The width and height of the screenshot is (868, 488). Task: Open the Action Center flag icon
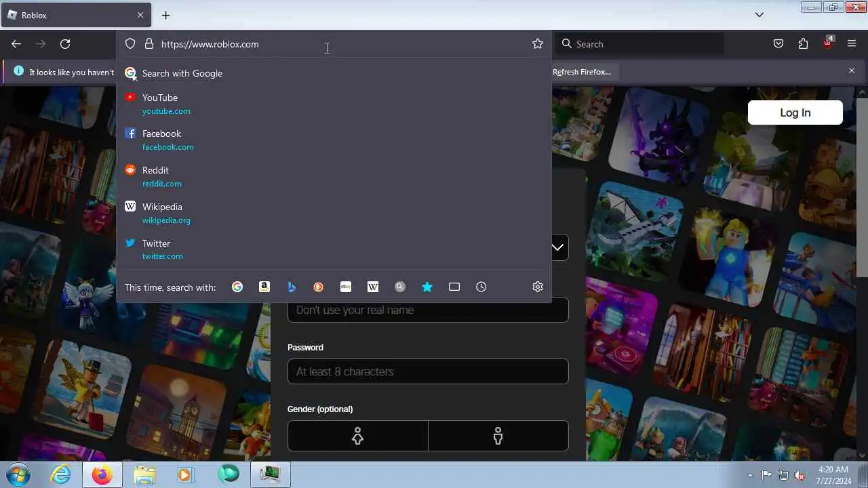[767, 475]
